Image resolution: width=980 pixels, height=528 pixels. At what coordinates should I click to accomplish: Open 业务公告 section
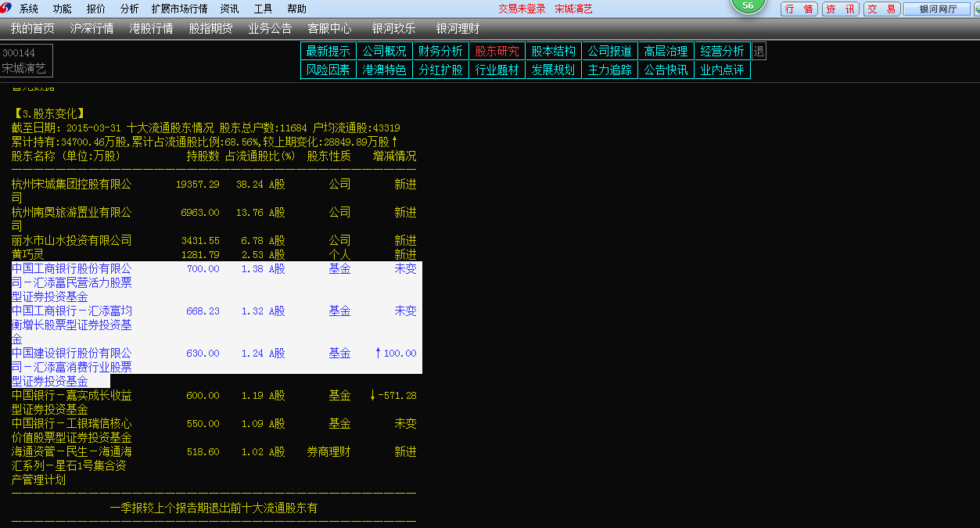(270, 29)
